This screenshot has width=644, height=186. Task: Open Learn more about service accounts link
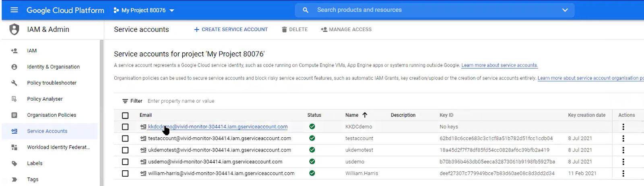pyautogui.click(x=500, y=65)
